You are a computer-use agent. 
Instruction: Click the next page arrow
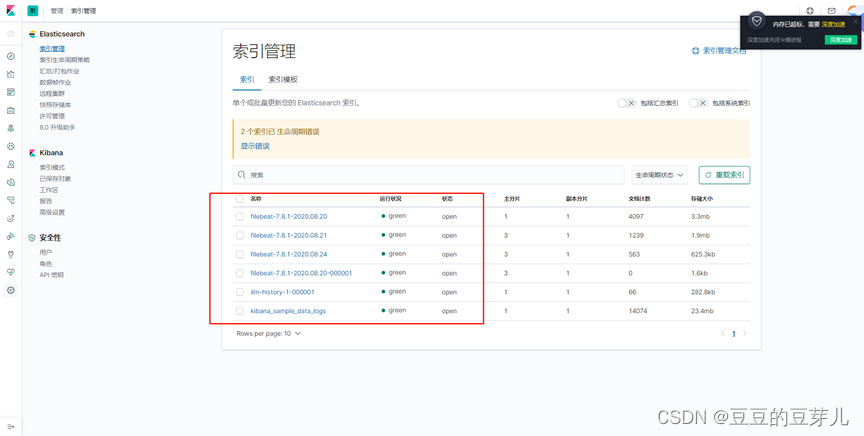(x=745, y=333)
